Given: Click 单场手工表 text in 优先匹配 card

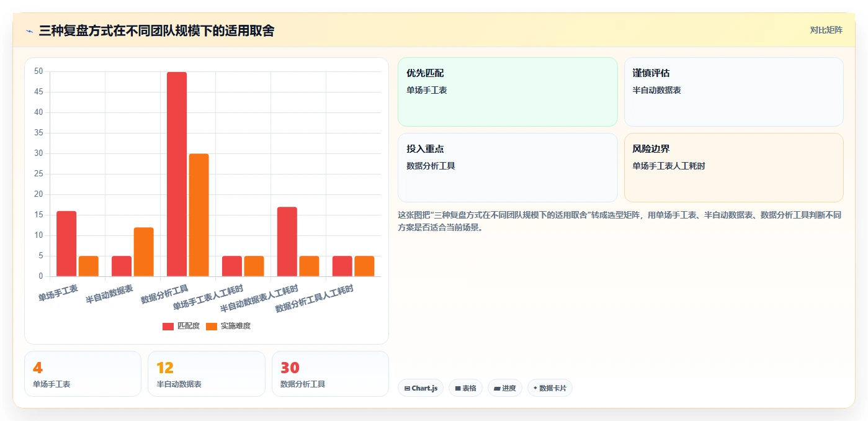Looking at the screenshot, I should point(427,90).
